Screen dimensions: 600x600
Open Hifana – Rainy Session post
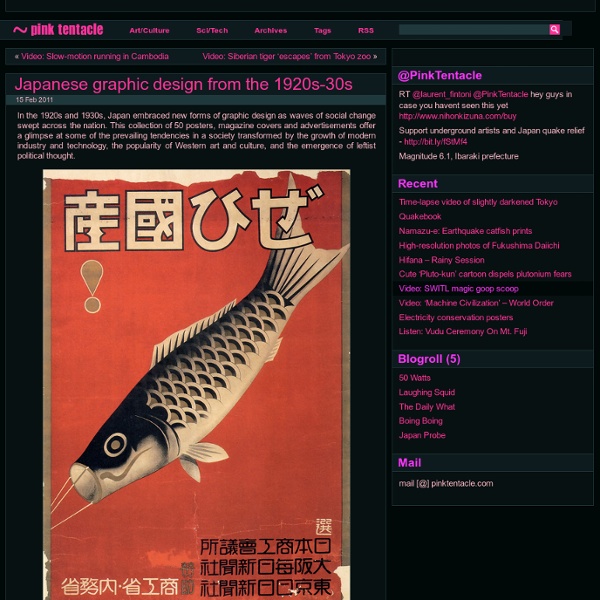(442, 260)
